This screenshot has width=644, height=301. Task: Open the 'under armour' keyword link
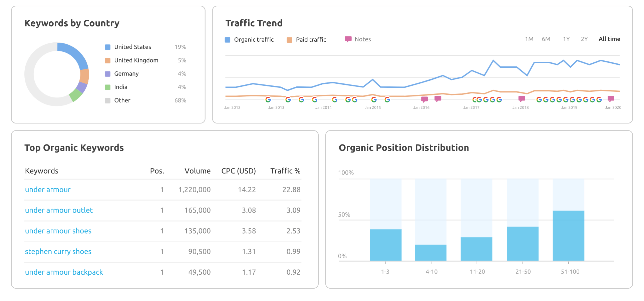[x=48, y=190]
